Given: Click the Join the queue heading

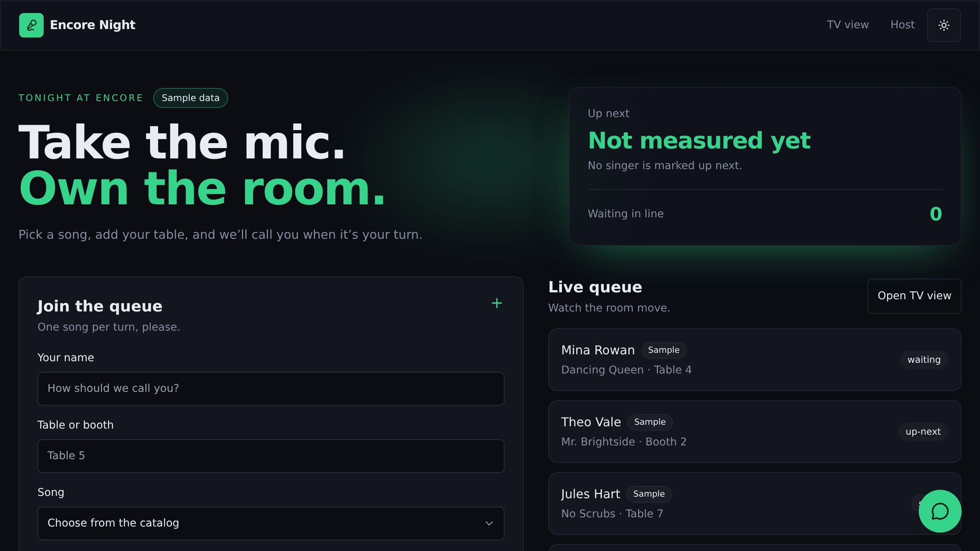Looking at the screenshot, I should 100,306.
